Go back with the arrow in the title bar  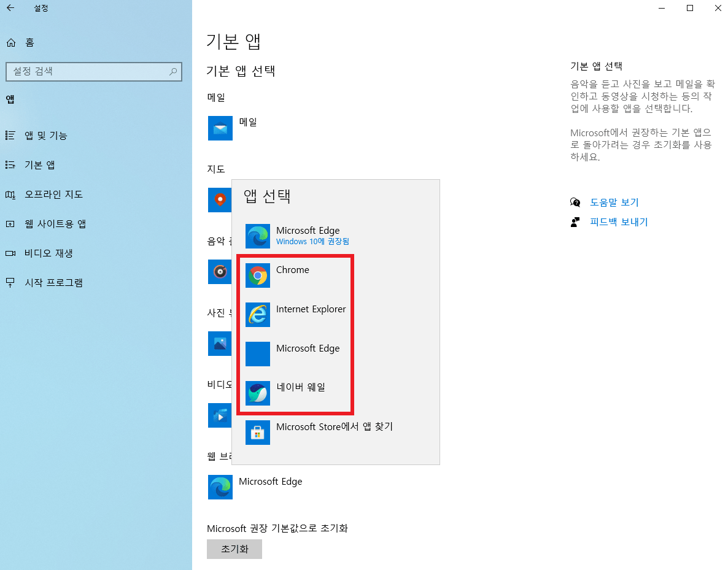click(x=10, y=8)
